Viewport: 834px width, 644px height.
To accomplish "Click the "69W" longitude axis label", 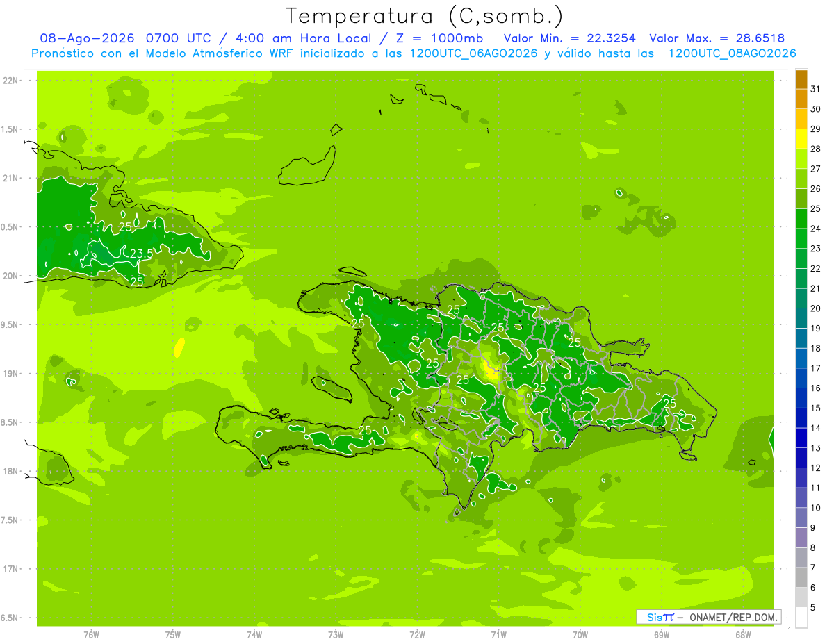I will (662, 635).
